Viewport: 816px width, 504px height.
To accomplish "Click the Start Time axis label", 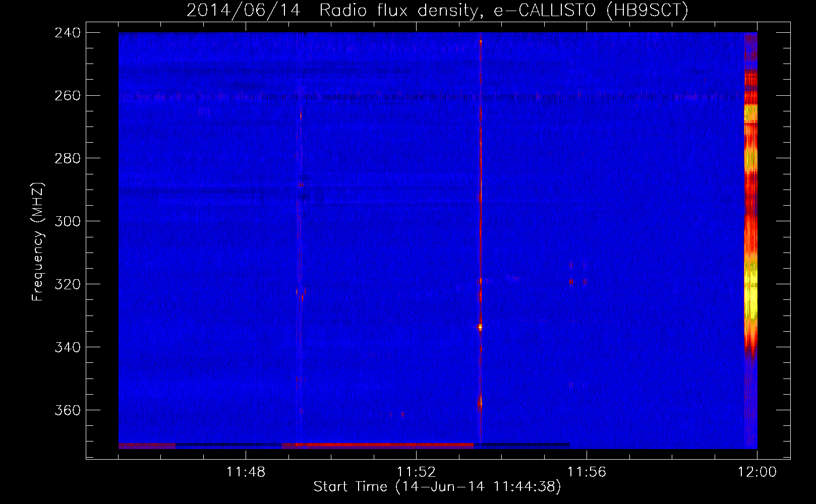I will click(437, 487).
